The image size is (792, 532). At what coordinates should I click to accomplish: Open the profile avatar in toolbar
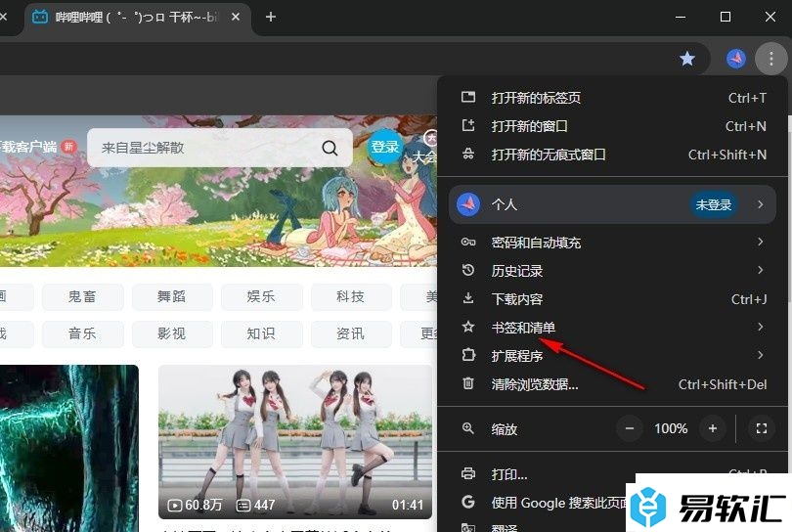tap(736, 59)
